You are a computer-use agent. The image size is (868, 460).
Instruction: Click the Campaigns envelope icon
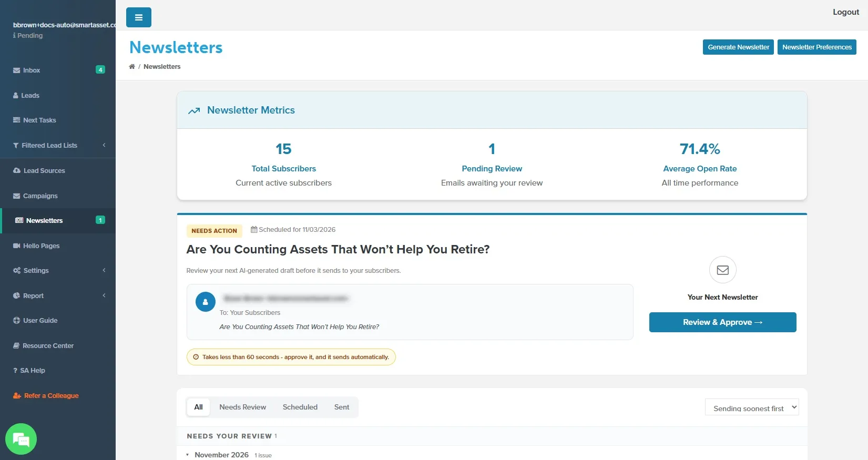pyautogui.click(x=16, y=196)
